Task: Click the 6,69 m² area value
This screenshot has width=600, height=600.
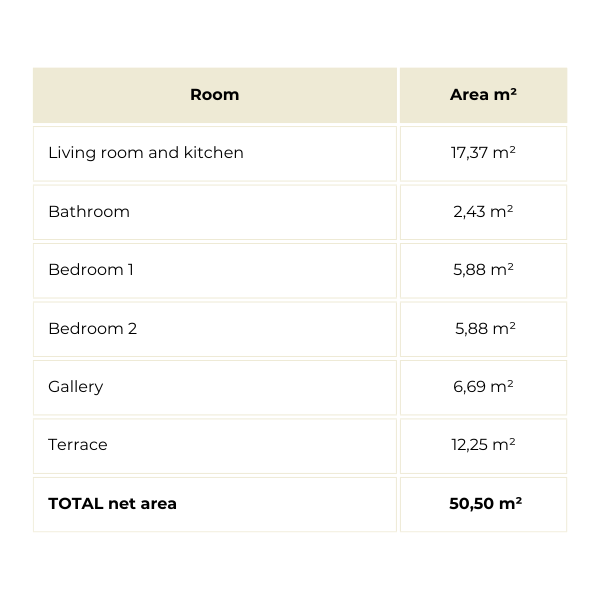Action: pyautogui.click(x=483, y=386)
